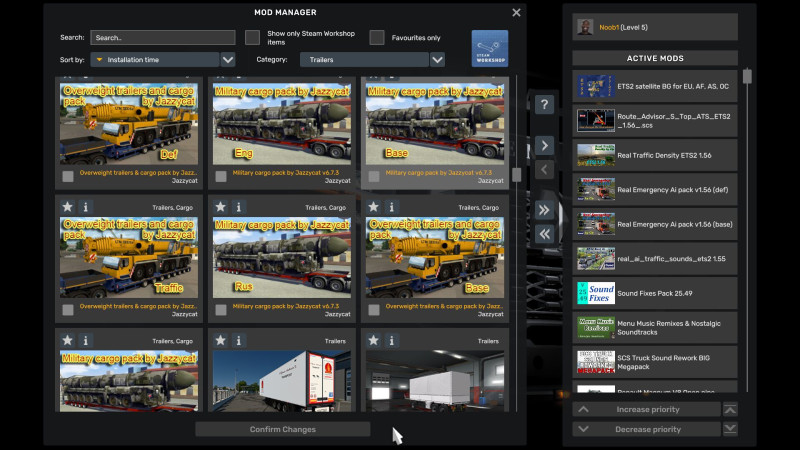
Task: Click Military cargo pack Eng thumbnail
Action: 282,124
